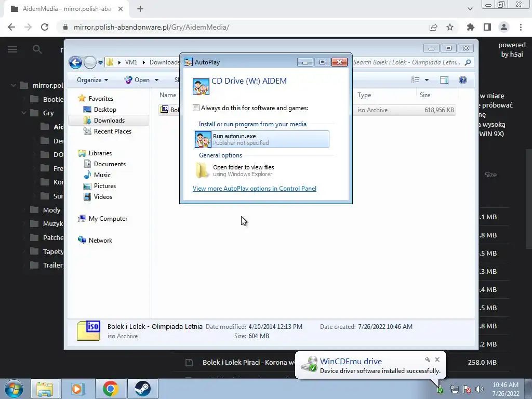
Task: Open Chrome profile avatar icon
Action: (504, 27)
